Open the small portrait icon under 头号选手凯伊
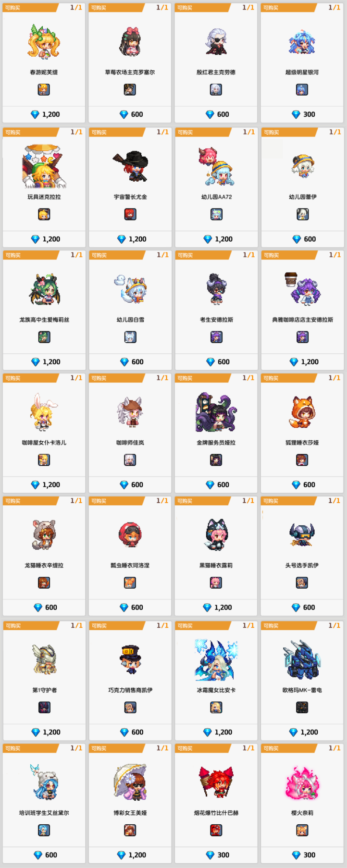Screen dimensions: 347x868 coord(302,583)
